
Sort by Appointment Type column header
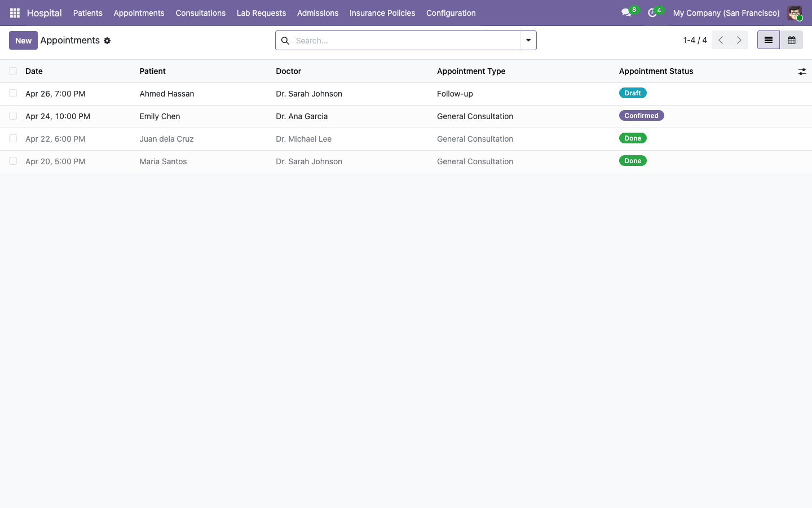pos(471,71)
